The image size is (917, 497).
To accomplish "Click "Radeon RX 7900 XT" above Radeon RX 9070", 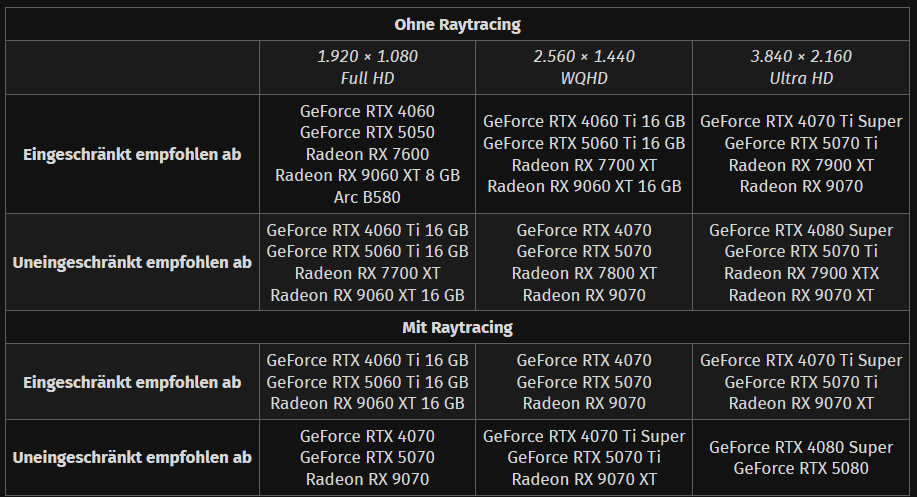I will [x=801, y=165].
